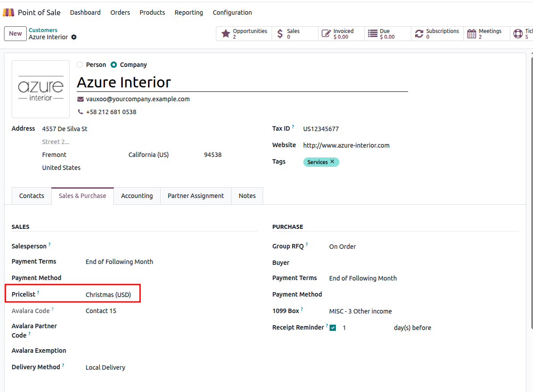Viewport: 533px width, 392px height.
Task: Click the Point of Sale app icon
Action: [x=8, y=12]
